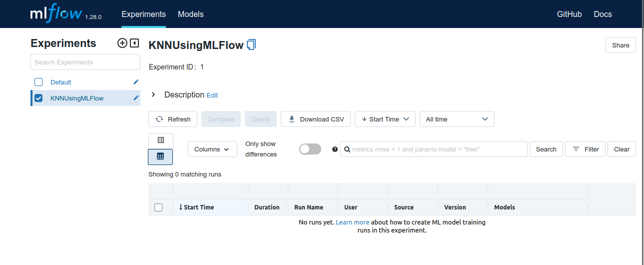Image resolution: width=644 pixels, height=265 pixels.
Task: Click the Version column header
Action: tap(455, 207)
